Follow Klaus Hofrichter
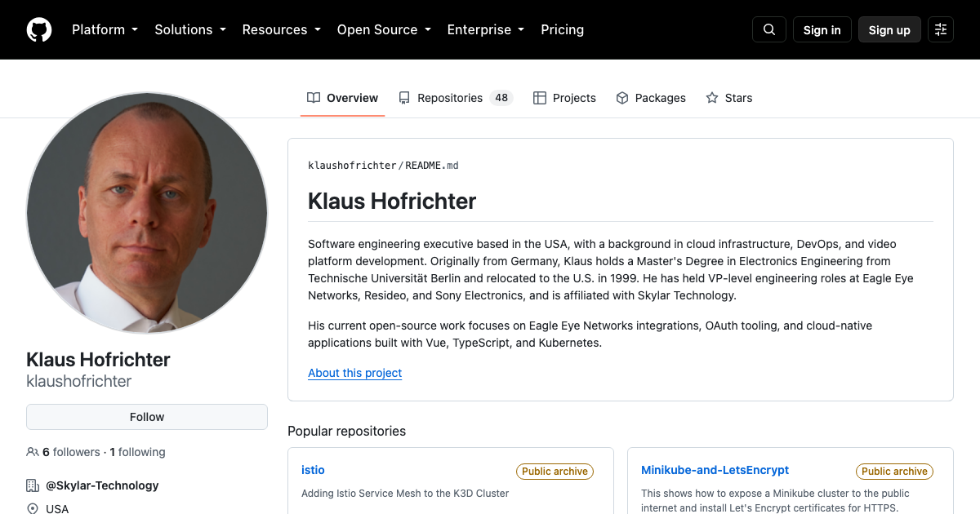 (147, 417)
